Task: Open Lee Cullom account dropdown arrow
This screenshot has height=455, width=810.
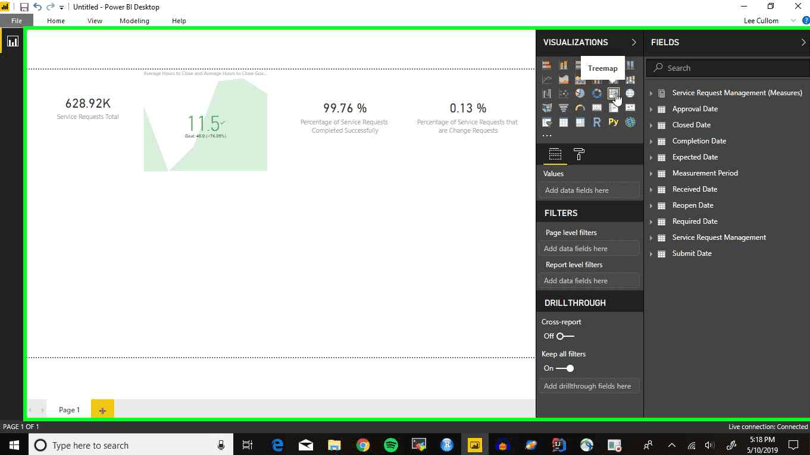Action: click(x=793, y=21)
